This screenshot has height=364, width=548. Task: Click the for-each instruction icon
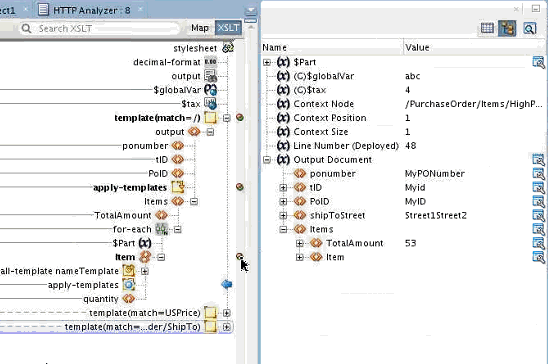click(161, 229)
